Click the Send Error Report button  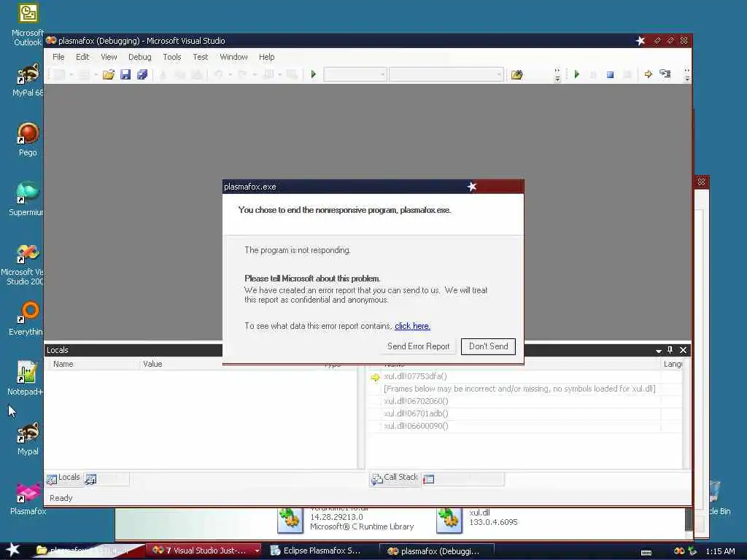click(x=418, y=346)
